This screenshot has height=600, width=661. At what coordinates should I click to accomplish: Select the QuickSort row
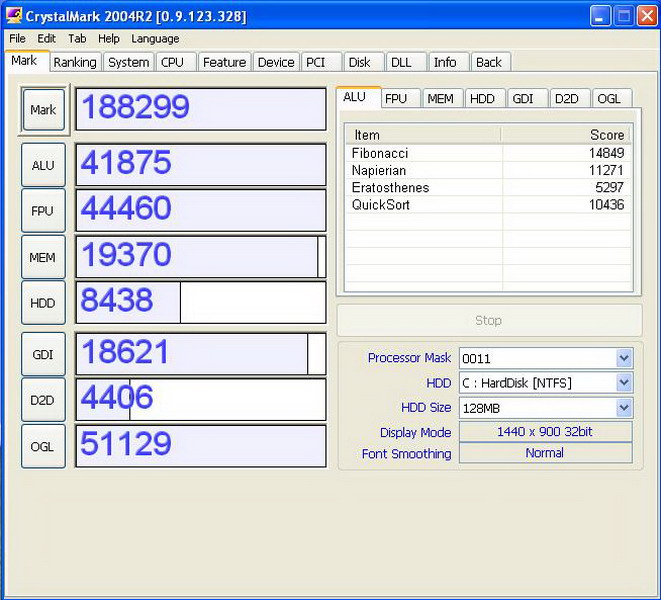[488, 205]
